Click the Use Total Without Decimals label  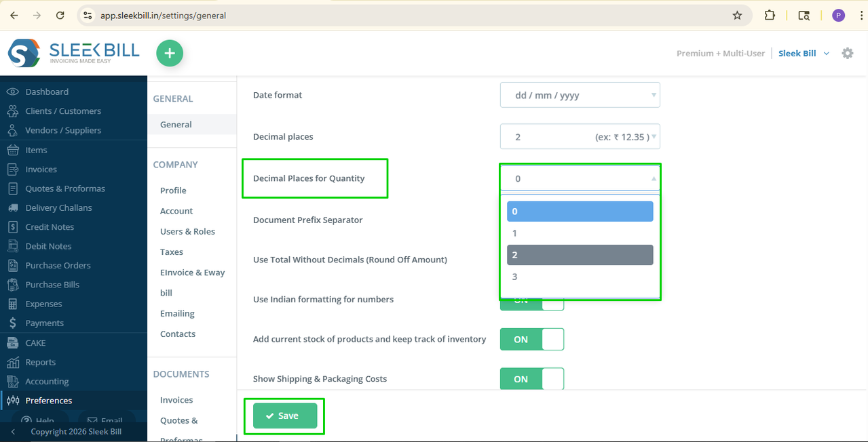(350, 259)
